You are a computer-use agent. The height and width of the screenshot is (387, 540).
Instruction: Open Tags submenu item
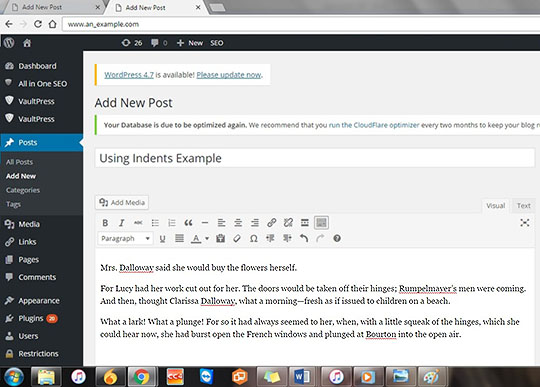click(13, 204)
